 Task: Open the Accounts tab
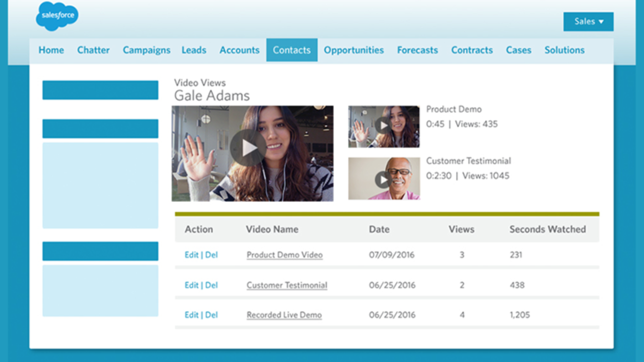239,50
